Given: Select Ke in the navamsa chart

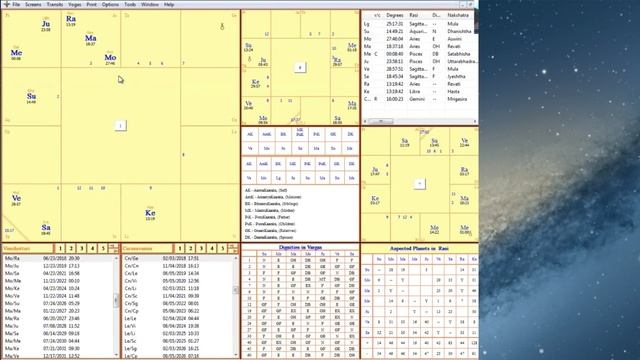Looking at the screenshot, I should (256, 82).
